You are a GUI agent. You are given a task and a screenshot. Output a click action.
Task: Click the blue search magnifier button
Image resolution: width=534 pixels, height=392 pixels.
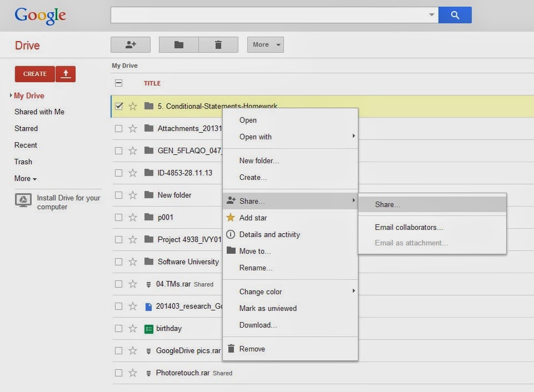pyautogui.click(x=455, y=15)
